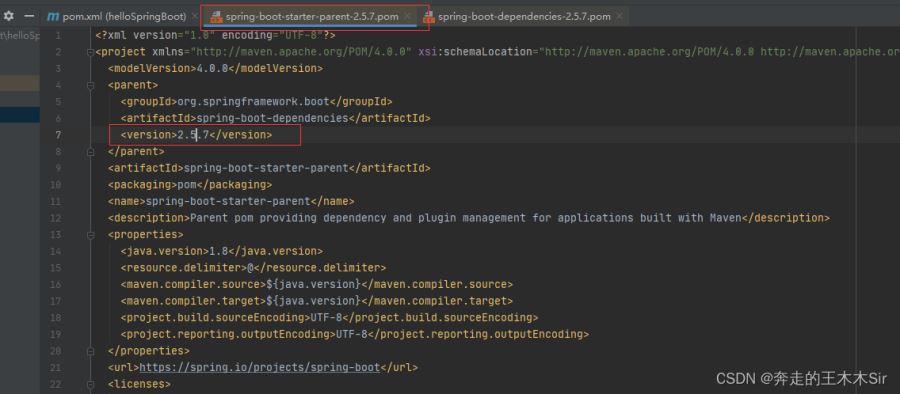Close spring-boot-dependencies-2.5.7.pom tab

coord(619,17)
